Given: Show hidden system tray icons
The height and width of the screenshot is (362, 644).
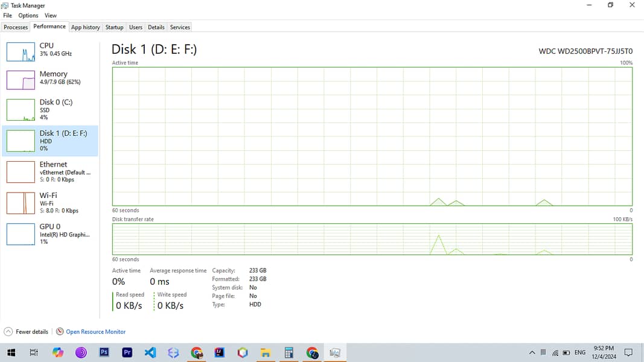Looking at the screenshot, I should 532,352.
